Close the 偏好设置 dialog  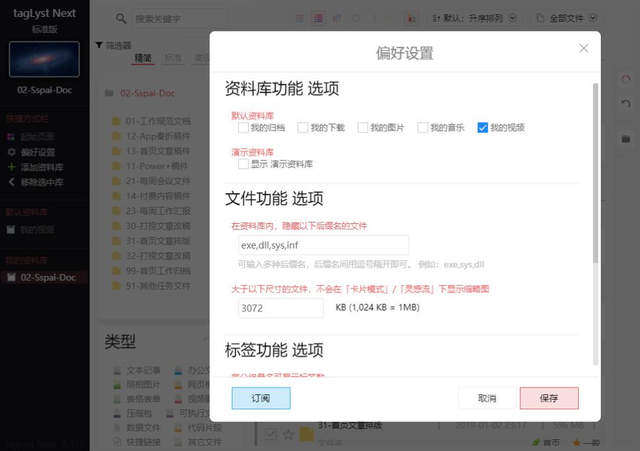pyautogui.click(x=584, y=48)
